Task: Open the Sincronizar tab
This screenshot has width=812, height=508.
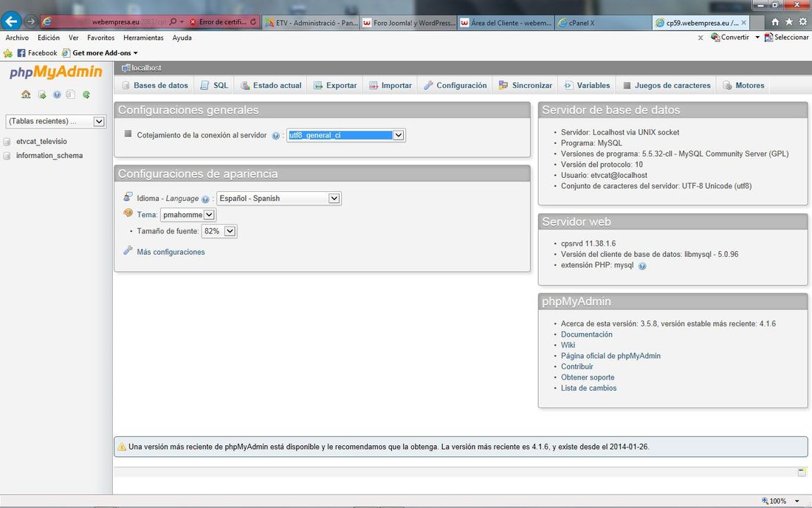Action: (526, 86)
